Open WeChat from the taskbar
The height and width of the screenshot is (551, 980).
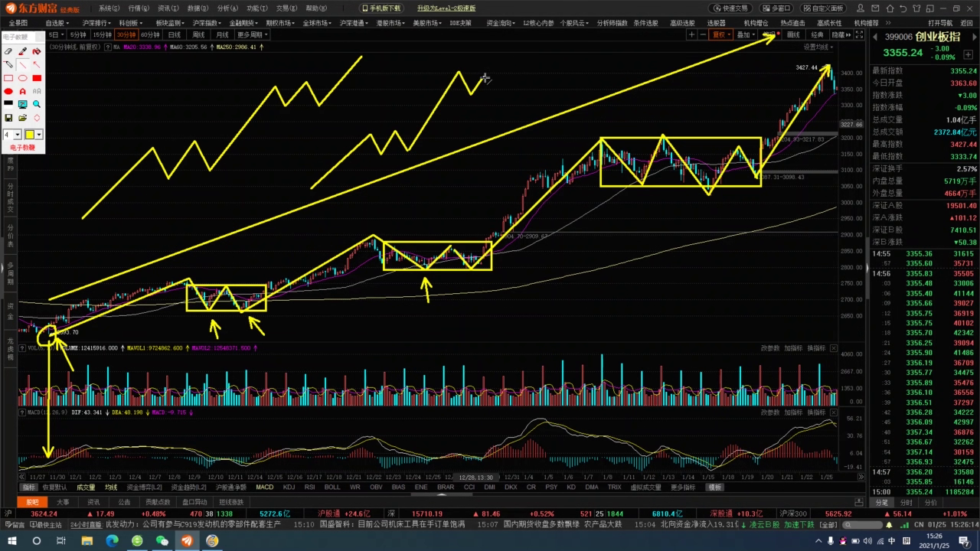coord(162,540)
